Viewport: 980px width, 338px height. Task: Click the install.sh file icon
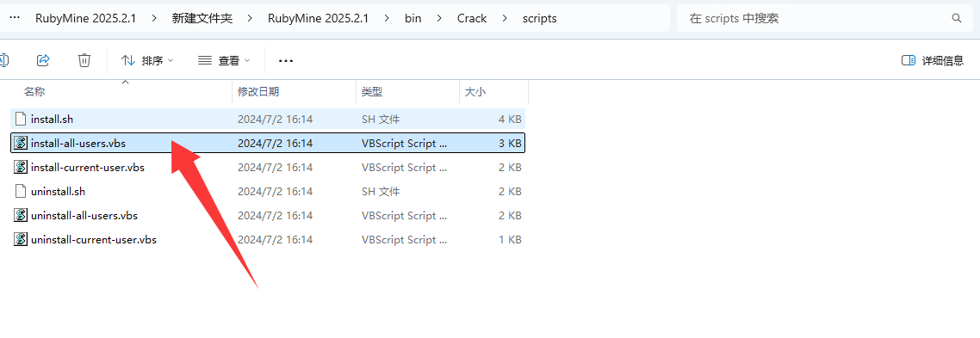21,119
